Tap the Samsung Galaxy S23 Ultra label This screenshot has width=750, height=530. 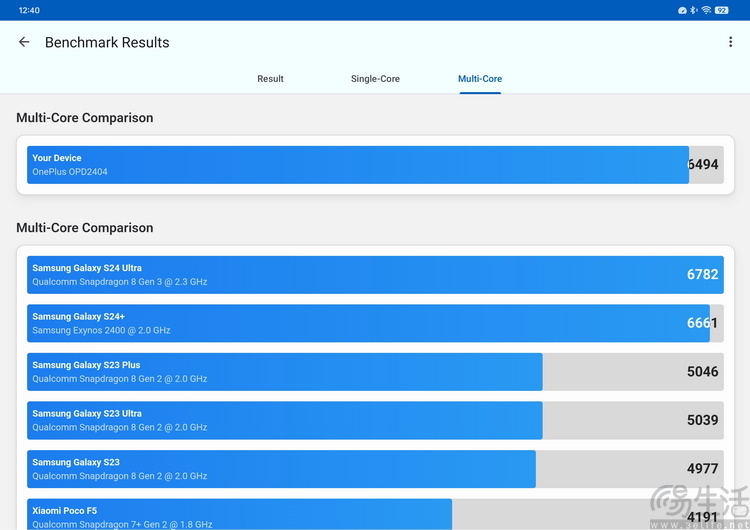87,413
